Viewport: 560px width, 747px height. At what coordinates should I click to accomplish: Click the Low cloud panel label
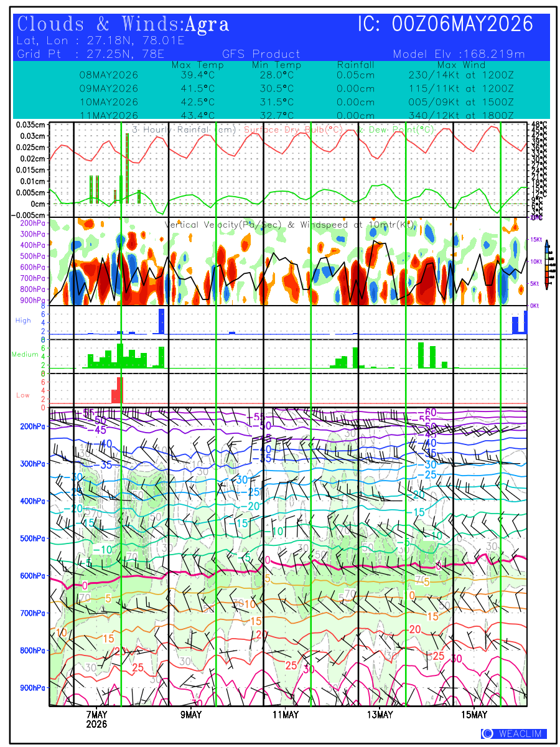[22, 395]
